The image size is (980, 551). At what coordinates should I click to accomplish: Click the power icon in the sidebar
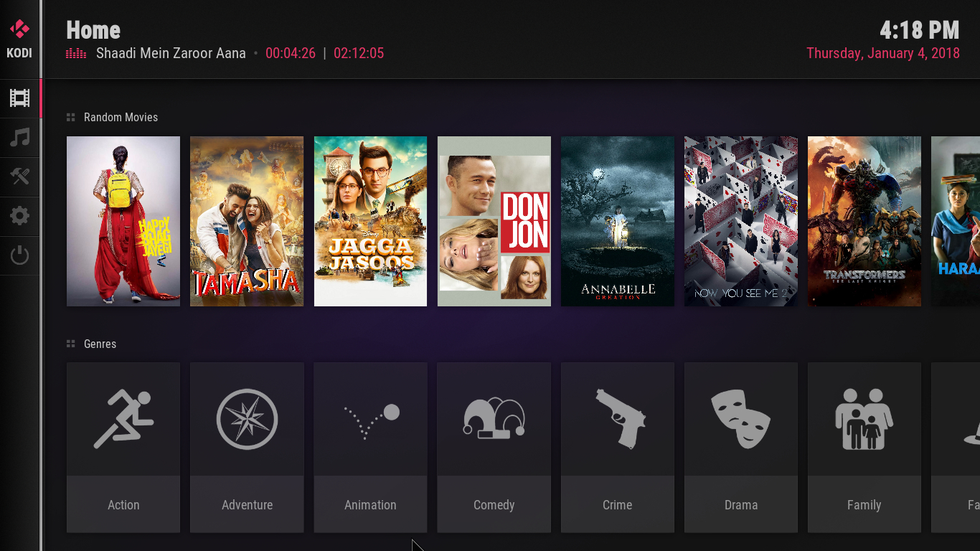point(19,255)
